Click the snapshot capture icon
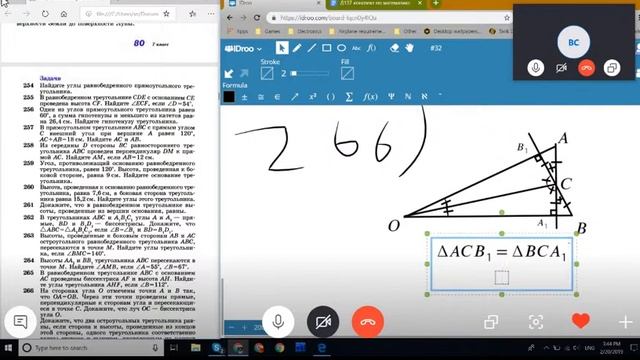 click(536, 322)
